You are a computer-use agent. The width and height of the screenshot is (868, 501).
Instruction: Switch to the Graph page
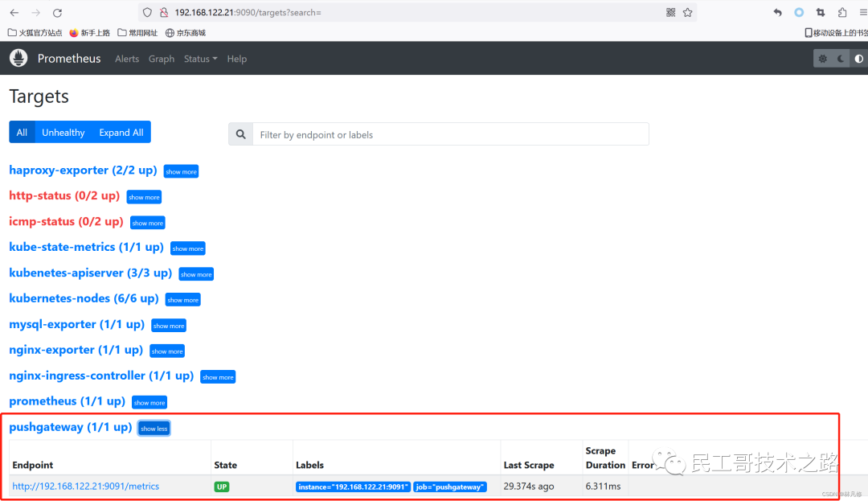tap(162, 58)
